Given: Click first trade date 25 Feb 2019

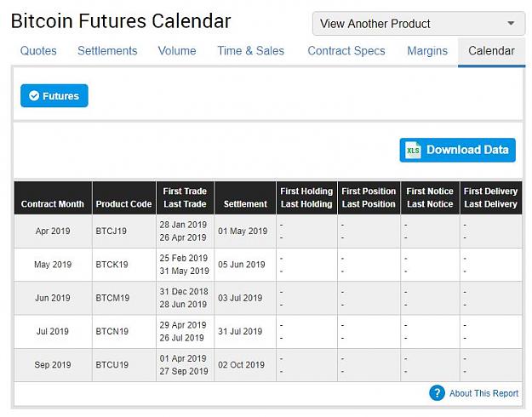Looking at the screenshot, I should pos(183,258).
